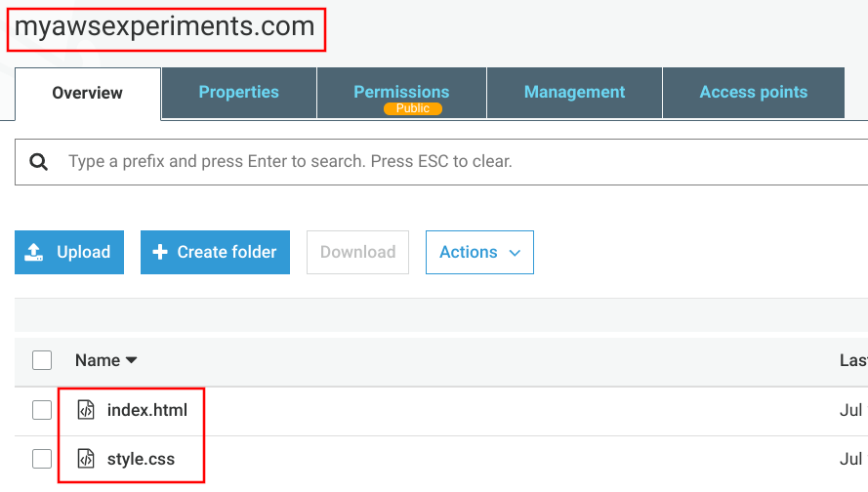868x492 pixels.
Task: Go to the Management tab
Action: tap(575, 93)
